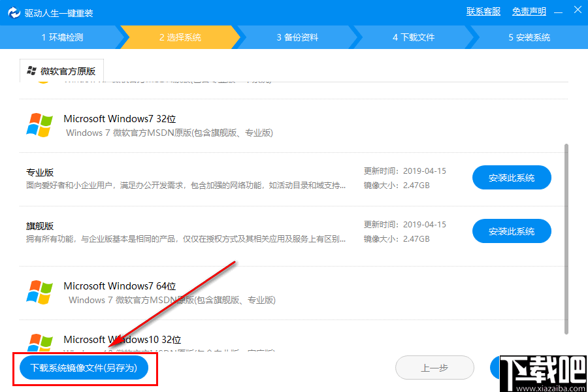Click 安装此系统 for 旗舰版
588x392 pixels.
coord(512,231)
